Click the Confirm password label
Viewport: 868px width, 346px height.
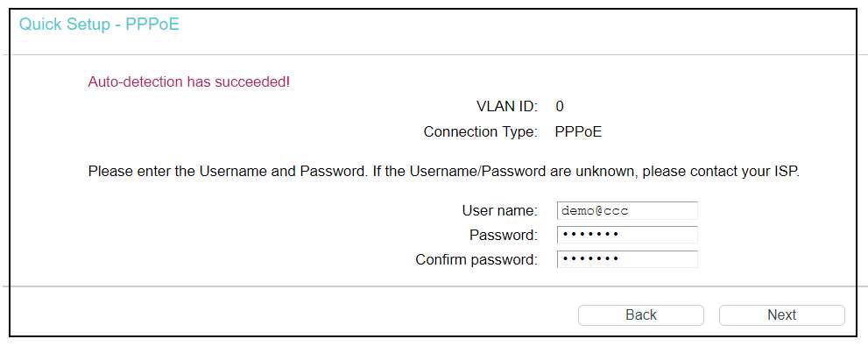[x=476, y=259]
